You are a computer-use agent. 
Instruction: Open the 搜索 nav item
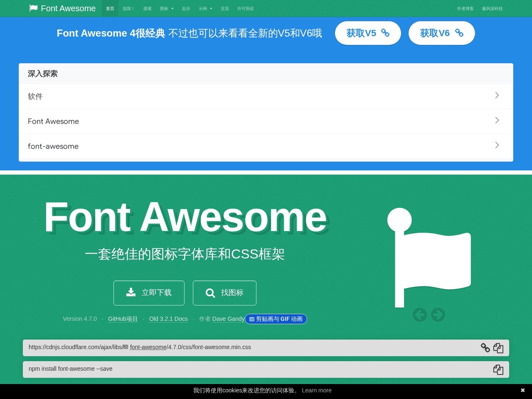pyautogui.click(x=148, y=8)
